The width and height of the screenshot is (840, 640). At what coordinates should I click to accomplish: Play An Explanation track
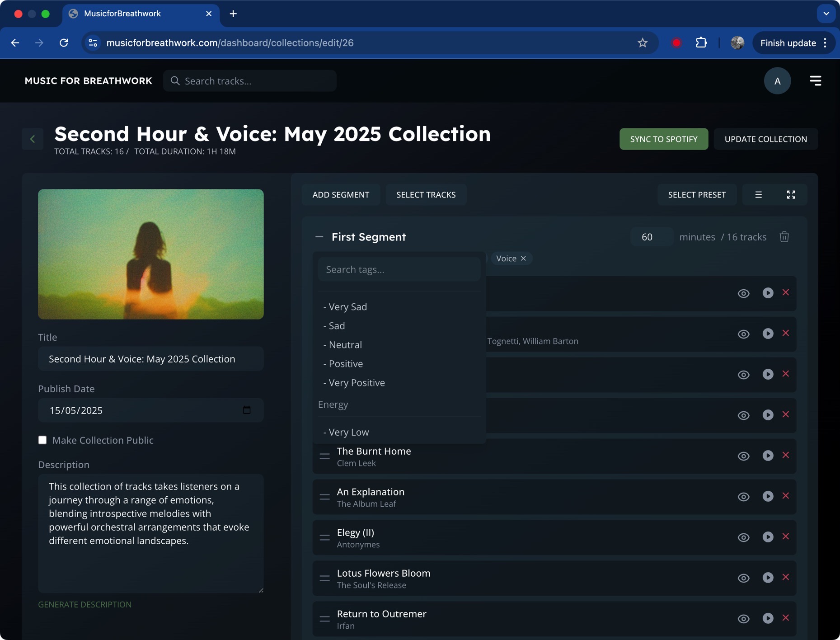(x=768, y=496)
